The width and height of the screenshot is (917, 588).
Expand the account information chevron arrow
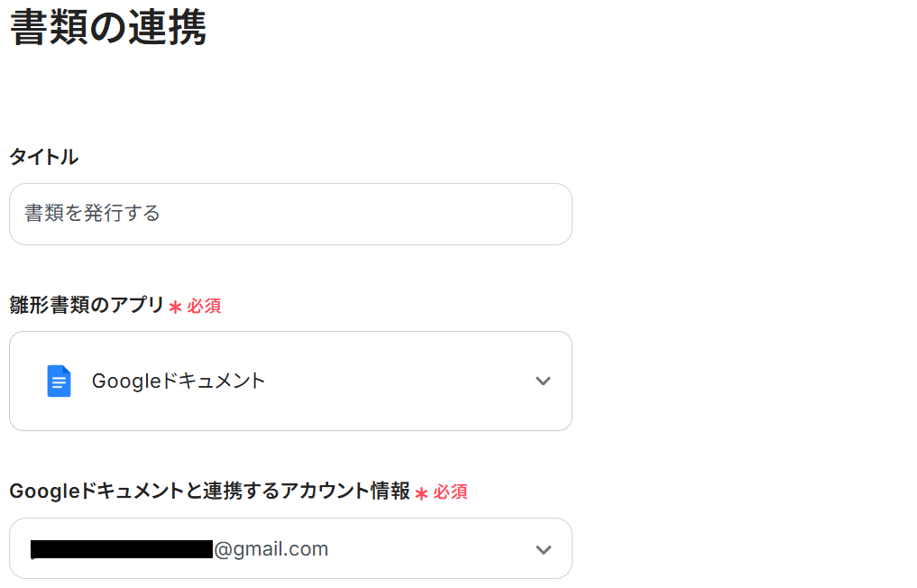543,549
